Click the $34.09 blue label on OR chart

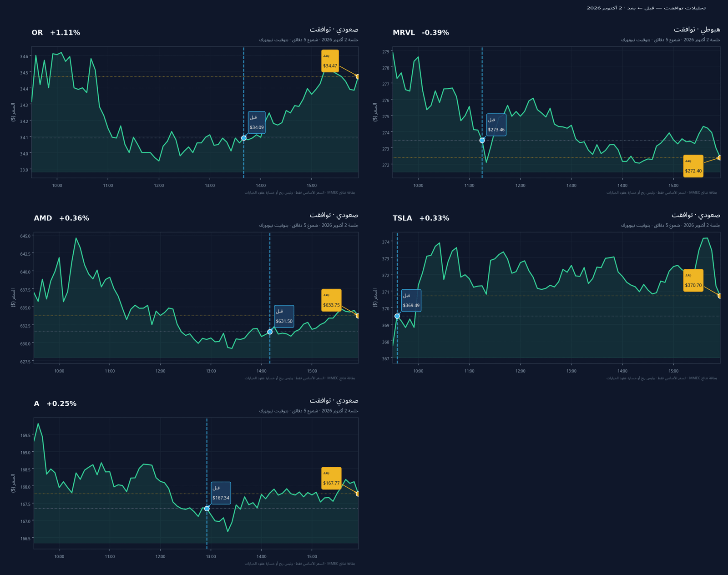point(257,122)
